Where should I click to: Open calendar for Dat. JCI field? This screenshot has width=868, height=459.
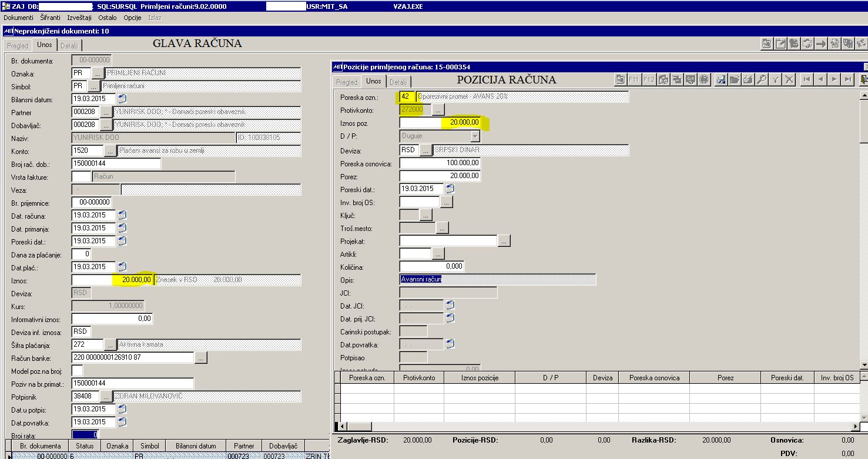pyautogui.click(x=450, y=305)
